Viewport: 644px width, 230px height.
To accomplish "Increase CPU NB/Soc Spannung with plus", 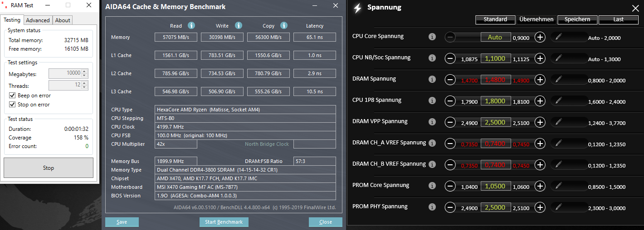I will 540,58.
